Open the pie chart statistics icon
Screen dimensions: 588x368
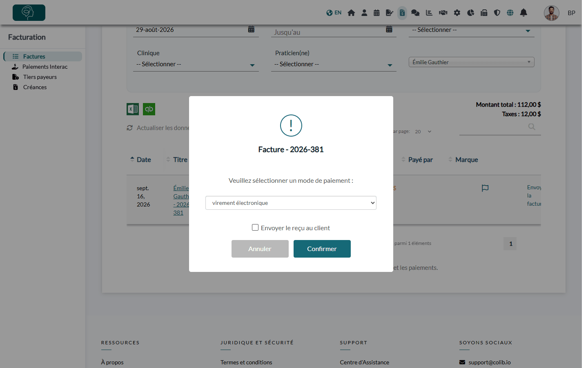coord(470,13)
